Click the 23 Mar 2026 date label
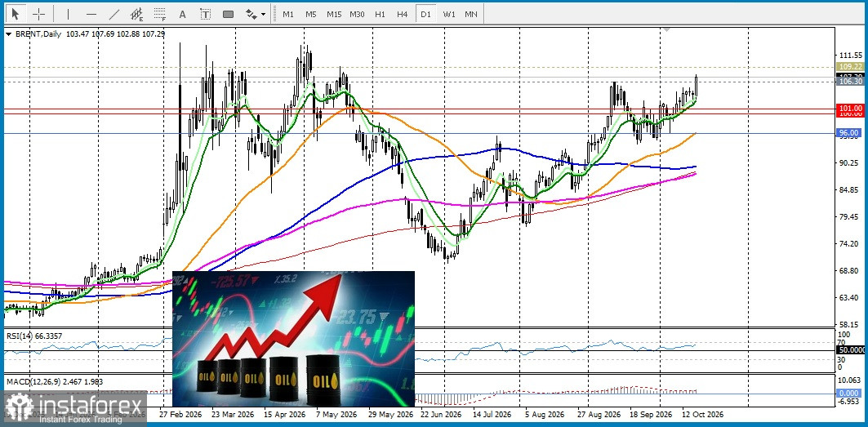The height and width of the screenshot is (427, 868). [x=232, y=414]
